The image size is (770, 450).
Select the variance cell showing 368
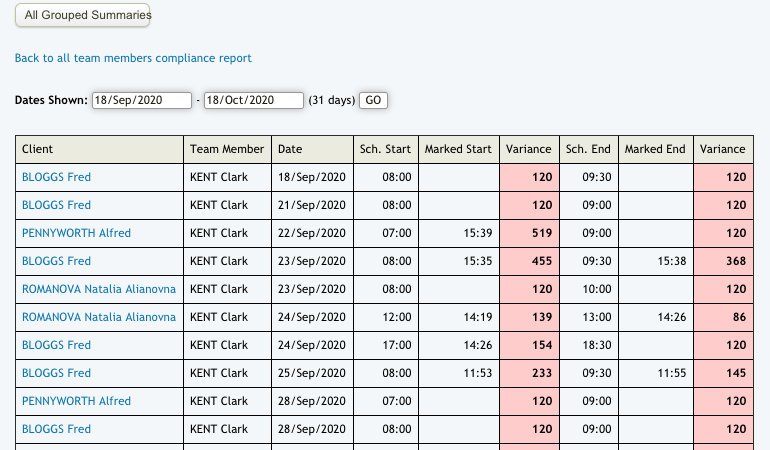point(723,261)
